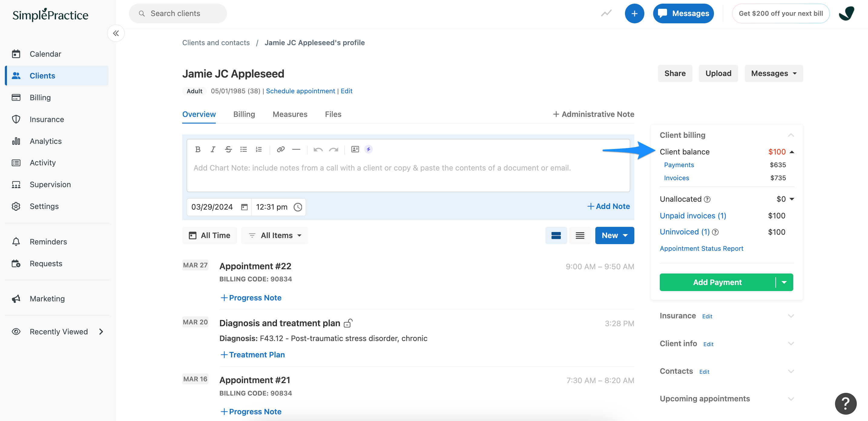Apply bold formatting in chart note
Screen dimensions: 868x421
(x=198, y=149)
